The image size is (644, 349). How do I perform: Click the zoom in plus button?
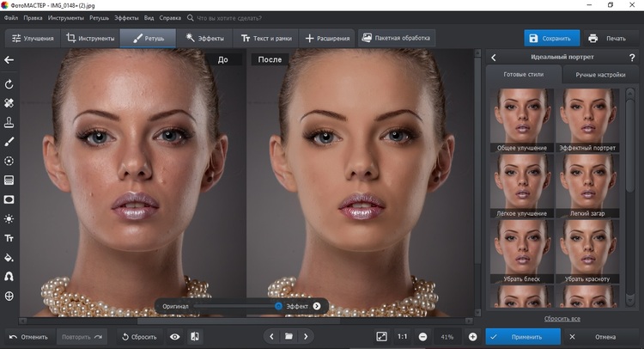click(x=472, y=336)
